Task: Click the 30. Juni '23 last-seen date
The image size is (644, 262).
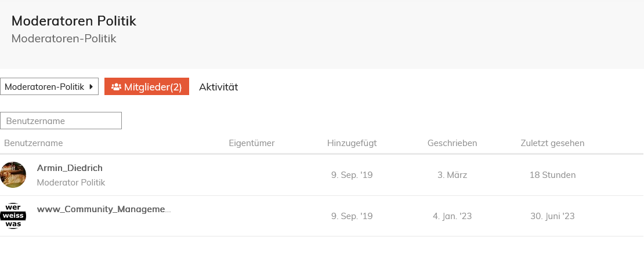Action: 552,216
